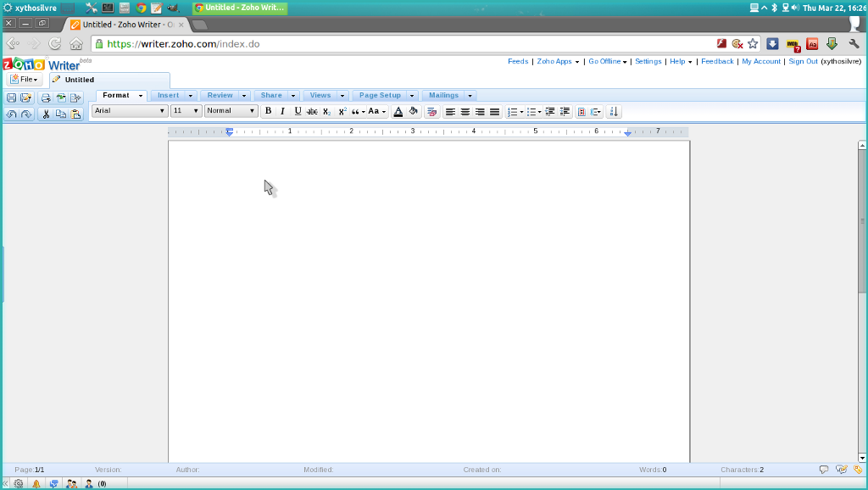
Task: Toggle Bold formatting
Action: (x=268, y=111)
